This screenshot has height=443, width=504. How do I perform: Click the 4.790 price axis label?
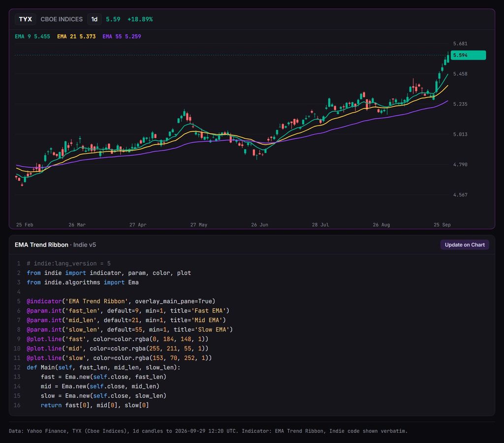click(x=460, y=164)
